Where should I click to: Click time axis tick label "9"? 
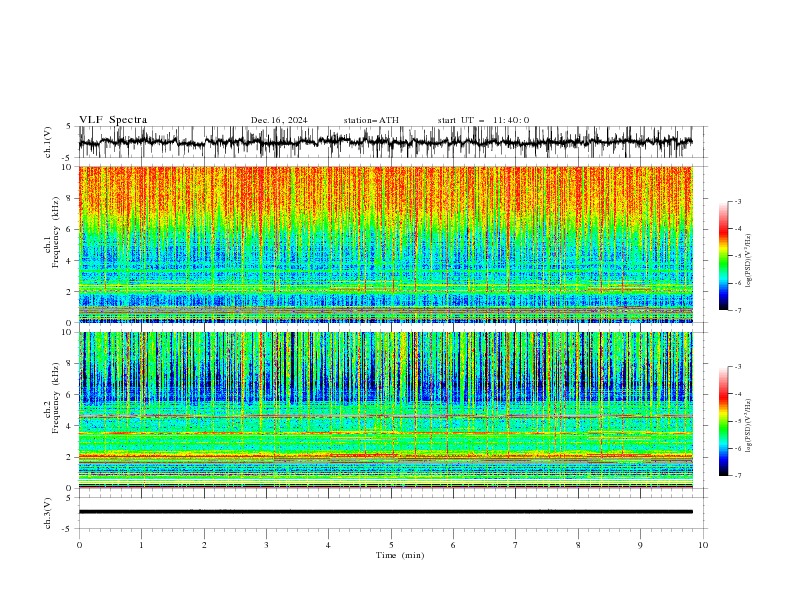pos(640,545)
